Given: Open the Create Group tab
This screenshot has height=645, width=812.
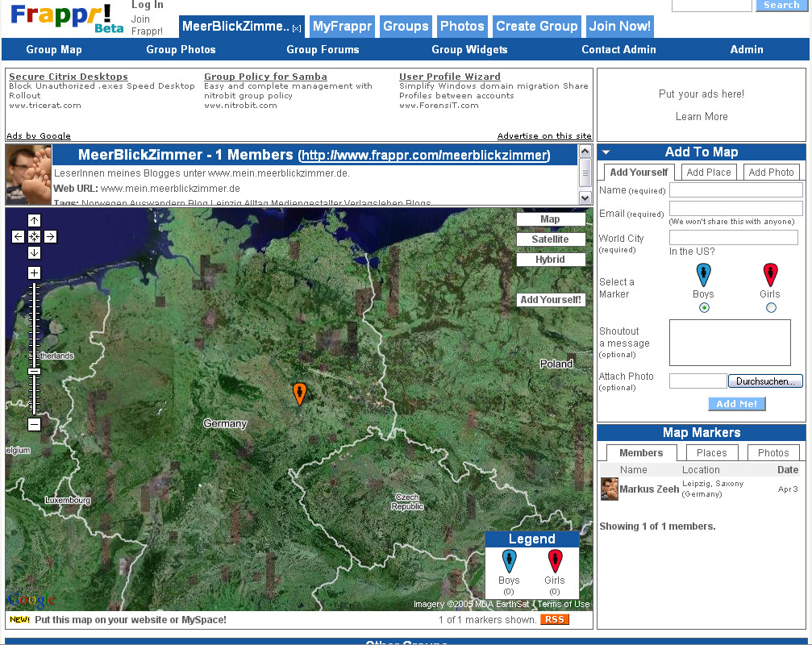Looking at the screenshot, I should pyautogui.click(x=536, y=27).
